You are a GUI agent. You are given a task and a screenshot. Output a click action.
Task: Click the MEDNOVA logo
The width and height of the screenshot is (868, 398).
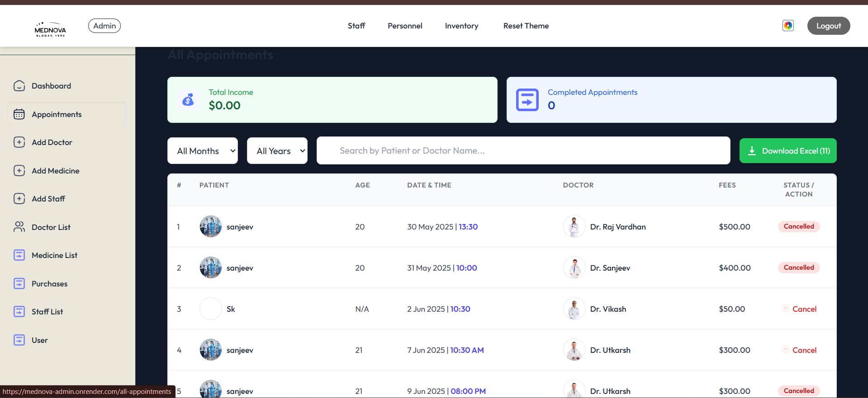click(x=50, y=29)
